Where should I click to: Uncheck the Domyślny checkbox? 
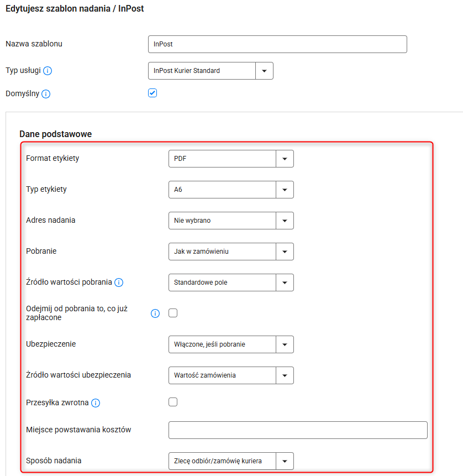152,93
